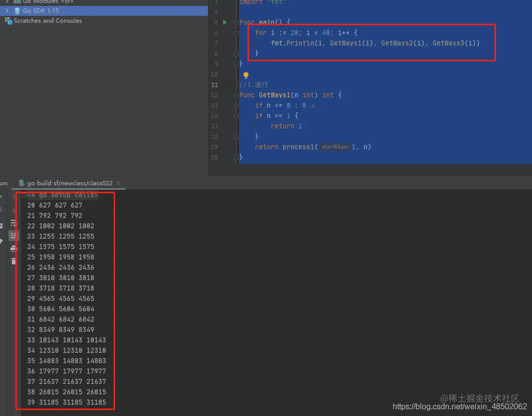This screenshot has width=532, height=416.
Task: Click the '<4 go setup calls>' text
Action: pos(63,195)
